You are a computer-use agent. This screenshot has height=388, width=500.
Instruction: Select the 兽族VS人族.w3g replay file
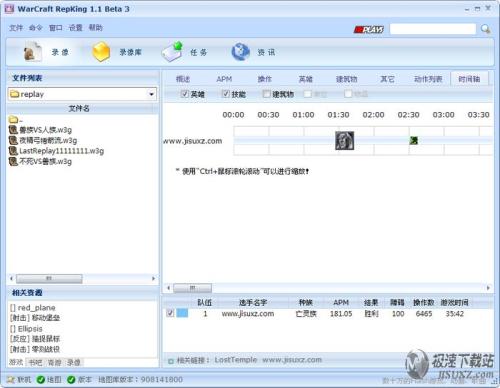(x=40, y=130)
